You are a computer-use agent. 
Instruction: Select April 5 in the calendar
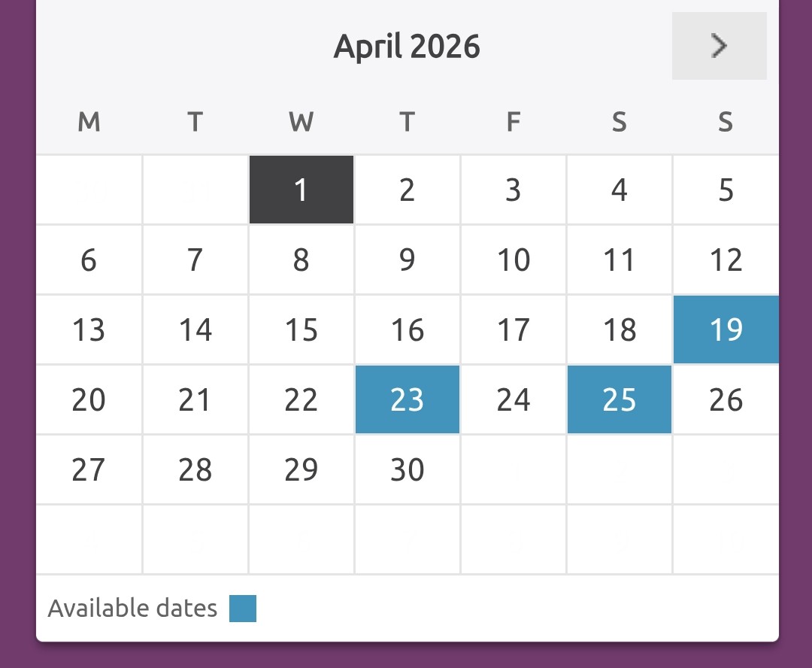point(726,190)
